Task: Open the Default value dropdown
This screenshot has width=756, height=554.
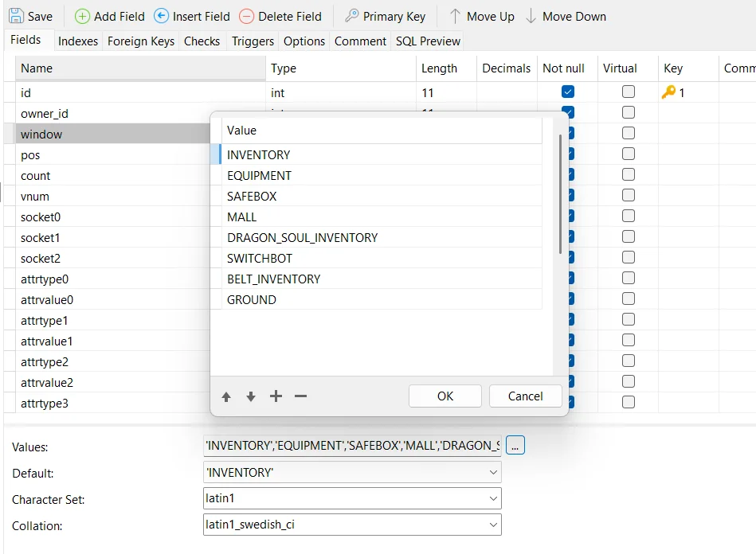Action: tap(493, 473)
